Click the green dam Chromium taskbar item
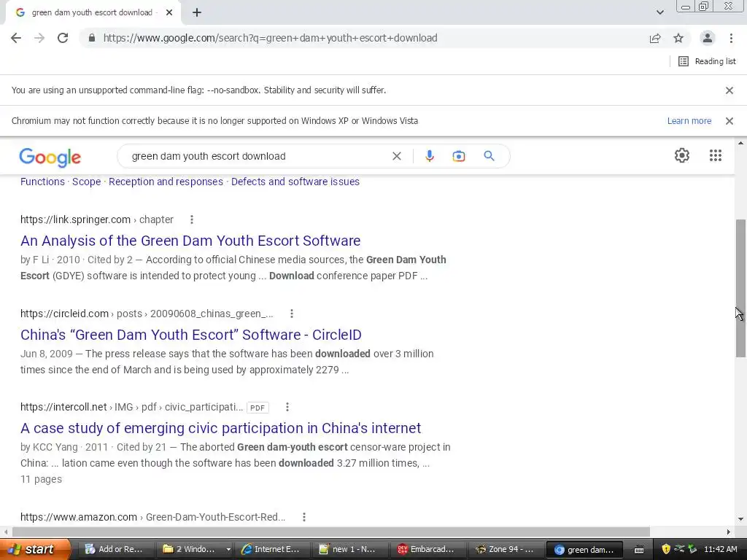Viewport: 747px width, 560px height. coord(584,550)
